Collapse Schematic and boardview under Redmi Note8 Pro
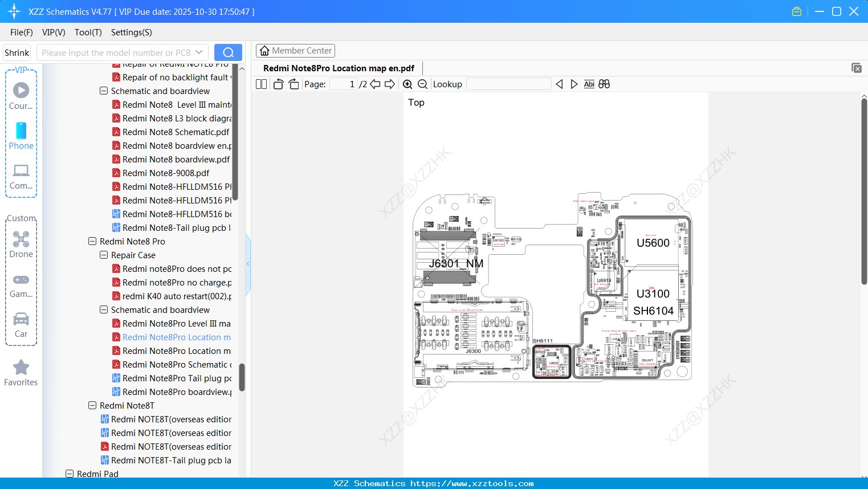Screen dimensions: 868x489 [104, 310]
